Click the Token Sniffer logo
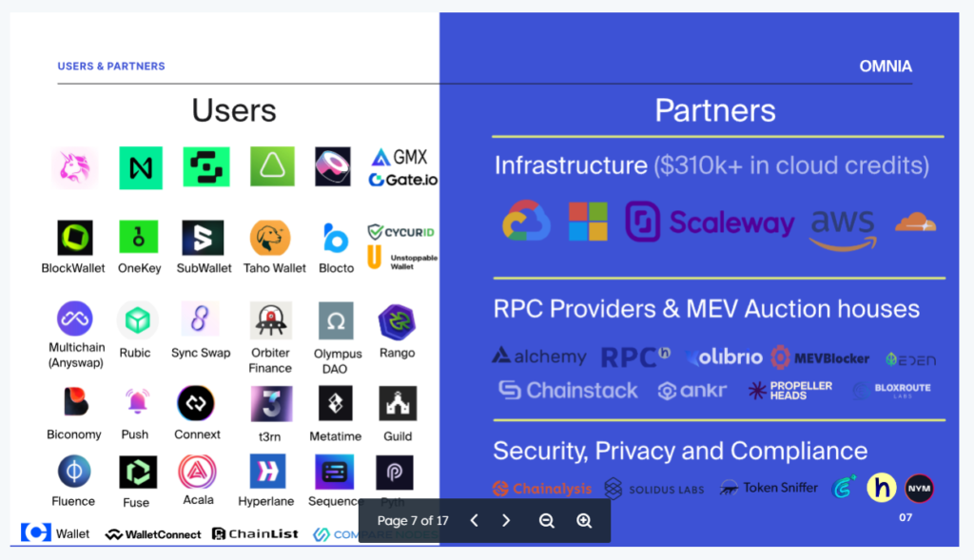This screenshot has height=560, width=974. [769, 488]
